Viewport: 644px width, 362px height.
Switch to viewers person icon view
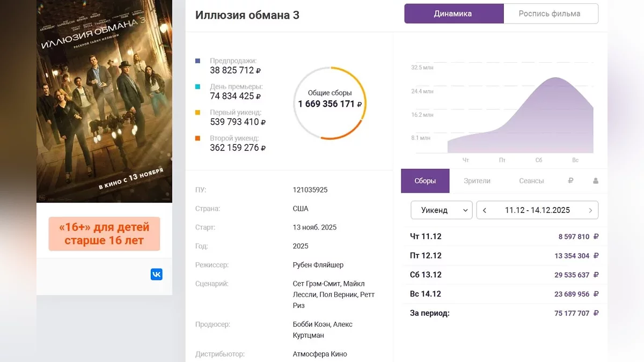pyautogui.click(x=595, y=181)
